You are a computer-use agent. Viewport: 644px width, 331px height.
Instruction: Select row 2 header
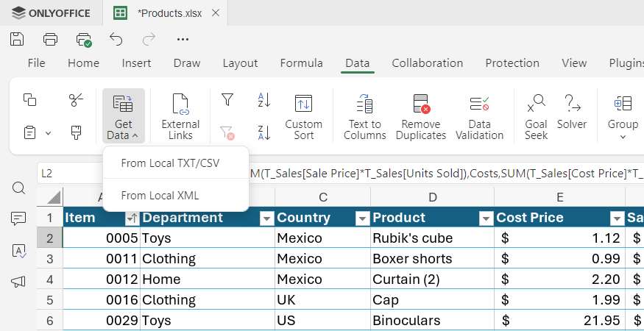(50, 238)
